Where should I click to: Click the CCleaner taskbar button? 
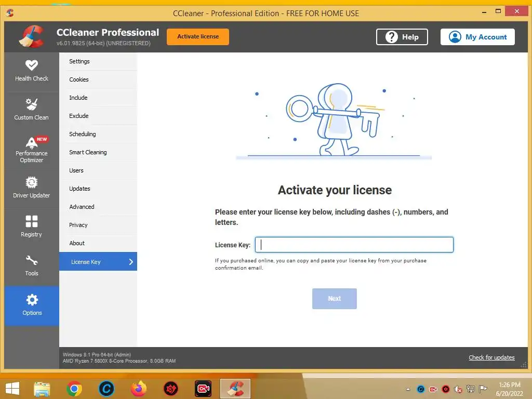click(x=235, y=389)
